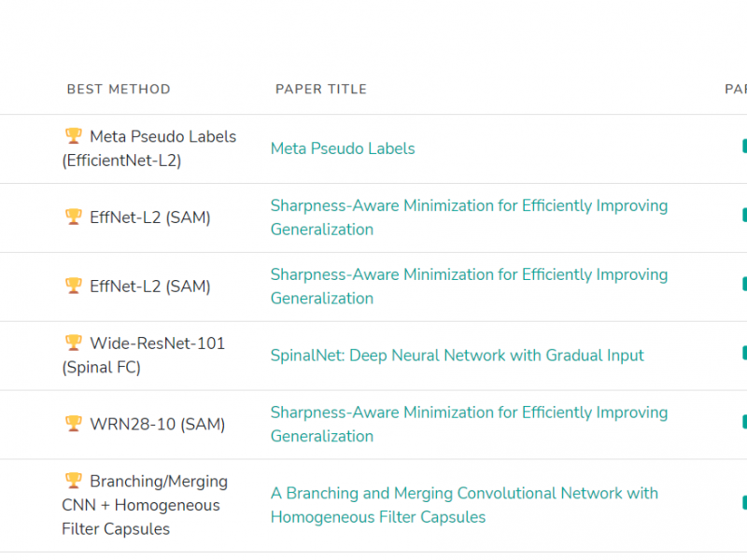Select the Meta Pseudo Labels (EfficientNet-L2) method name

point(149,148)
